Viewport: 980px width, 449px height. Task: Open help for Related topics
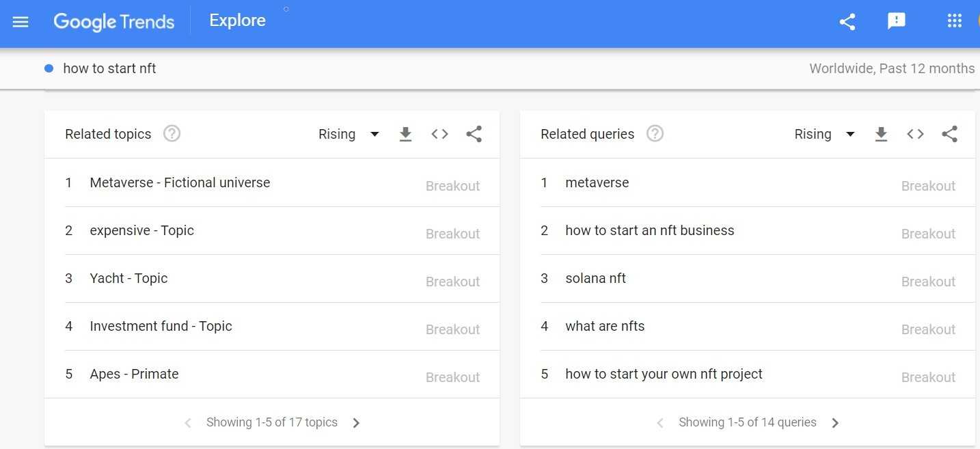172,134
